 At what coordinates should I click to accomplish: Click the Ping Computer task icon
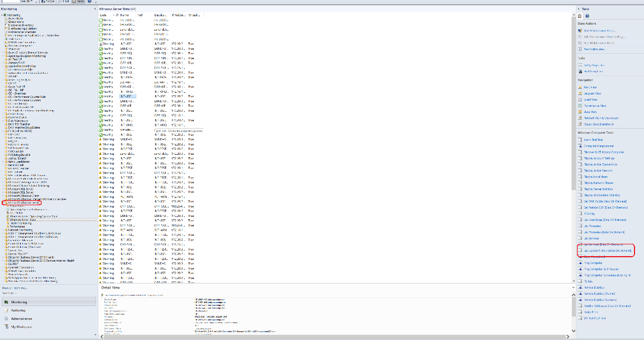click(x=580, y=262)
